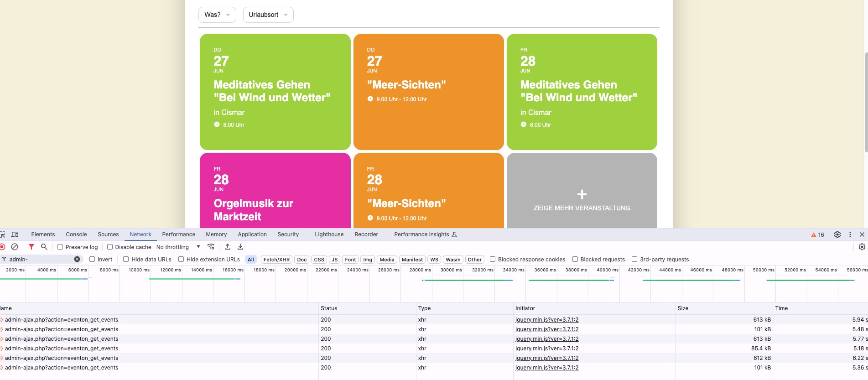
Task: Toggle device toolbar icon
Action: click(15, 234)
